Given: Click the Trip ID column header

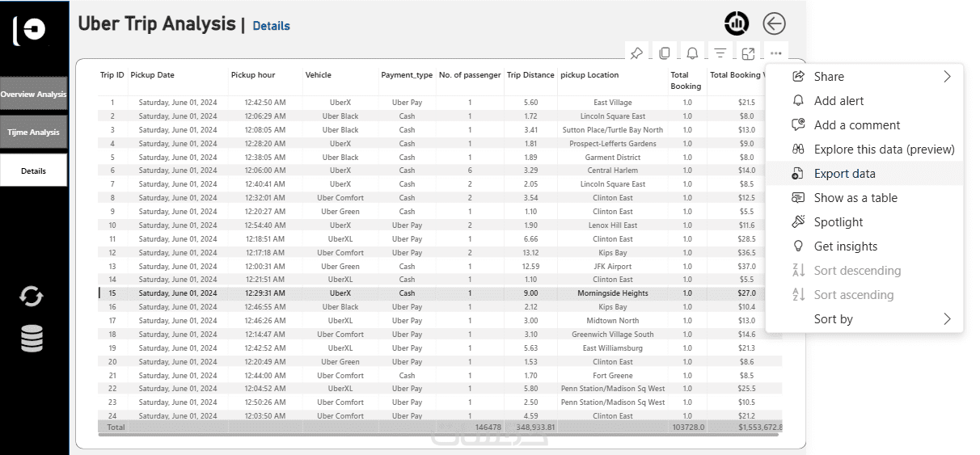Looking at the screenshot, I should point(112,75).
